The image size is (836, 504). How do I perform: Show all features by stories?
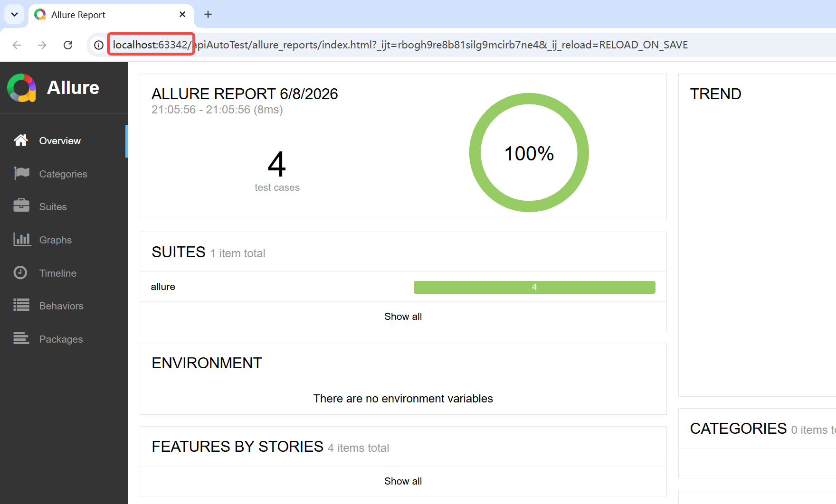coord(403,481)
